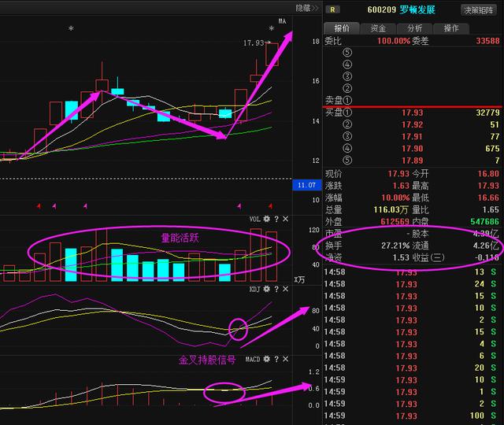Open MACD indicator settings gear

(267, 359)
